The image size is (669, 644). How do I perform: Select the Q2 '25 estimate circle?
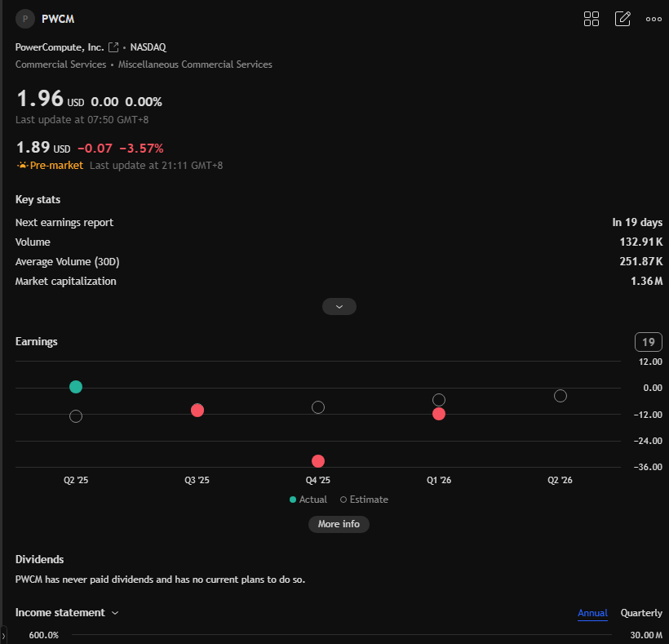click(x=76, y=416)
